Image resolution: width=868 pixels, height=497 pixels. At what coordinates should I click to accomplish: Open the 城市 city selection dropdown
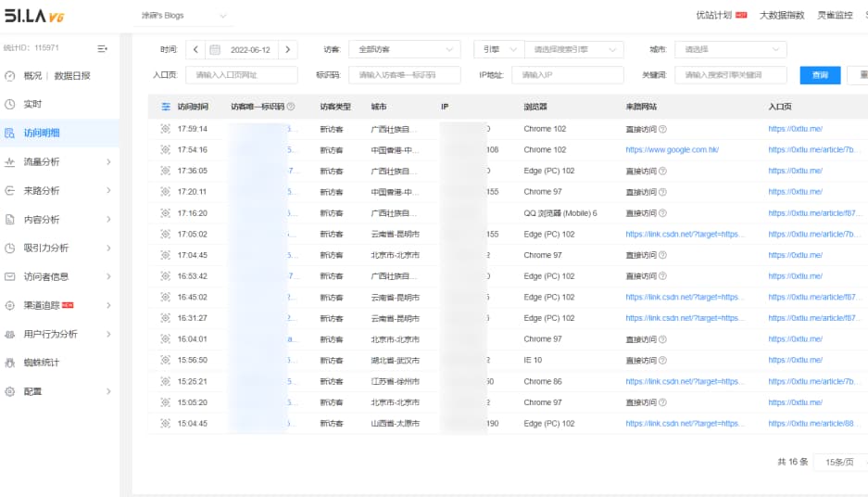730,50
